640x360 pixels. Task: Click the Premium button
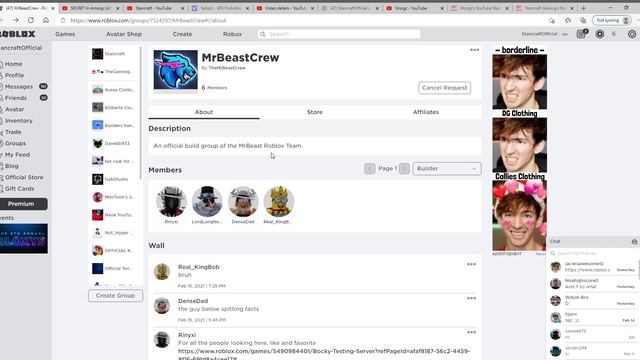tap(23, 204)
